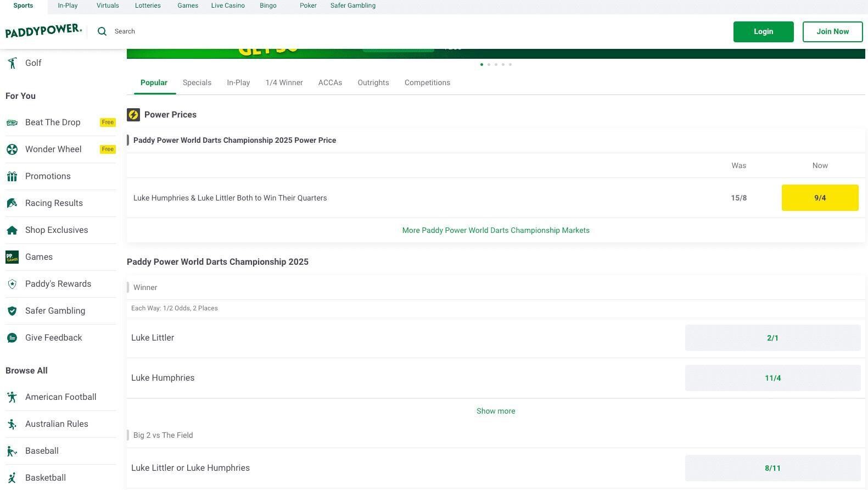Click the Australian Rules icon
Image resolution: width=868 pixels, height=490 pixels.
(x=12, y=424)
